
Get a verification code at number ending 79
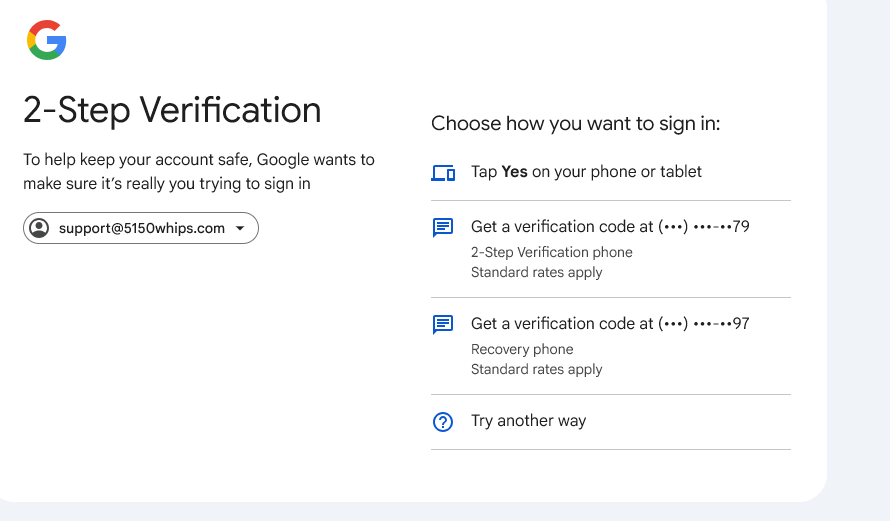coord(610,227)
